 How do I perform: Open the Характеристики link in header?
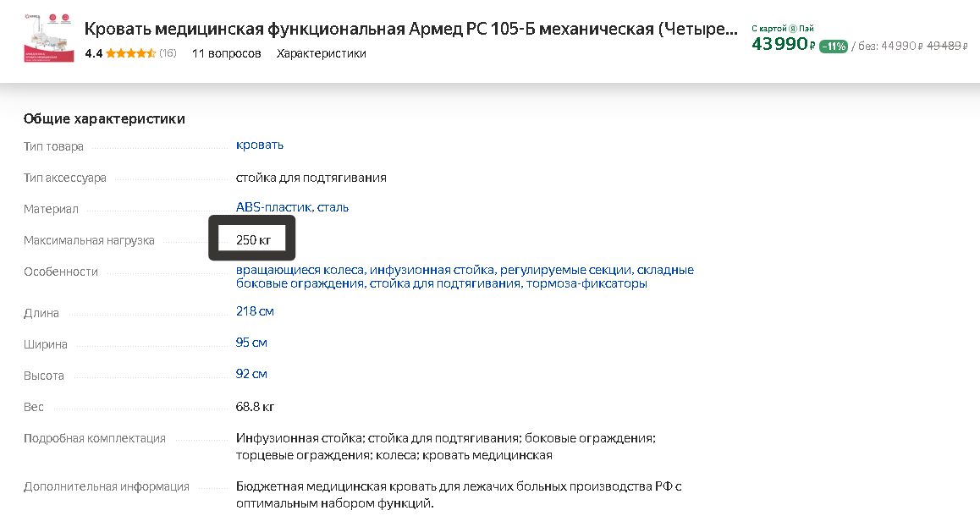click(322, 53)
